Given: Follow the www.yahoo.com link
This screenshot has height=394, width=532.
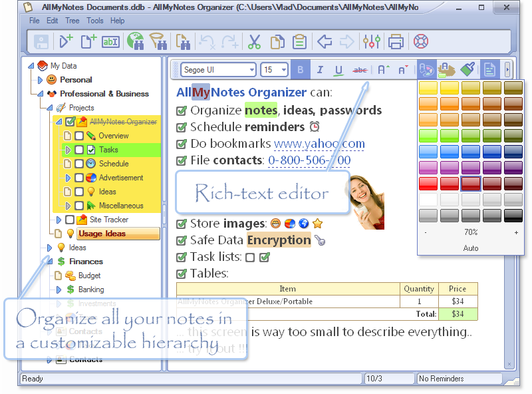Looking at the screenshot, I should pyautogui.click(x=319, y=144).
